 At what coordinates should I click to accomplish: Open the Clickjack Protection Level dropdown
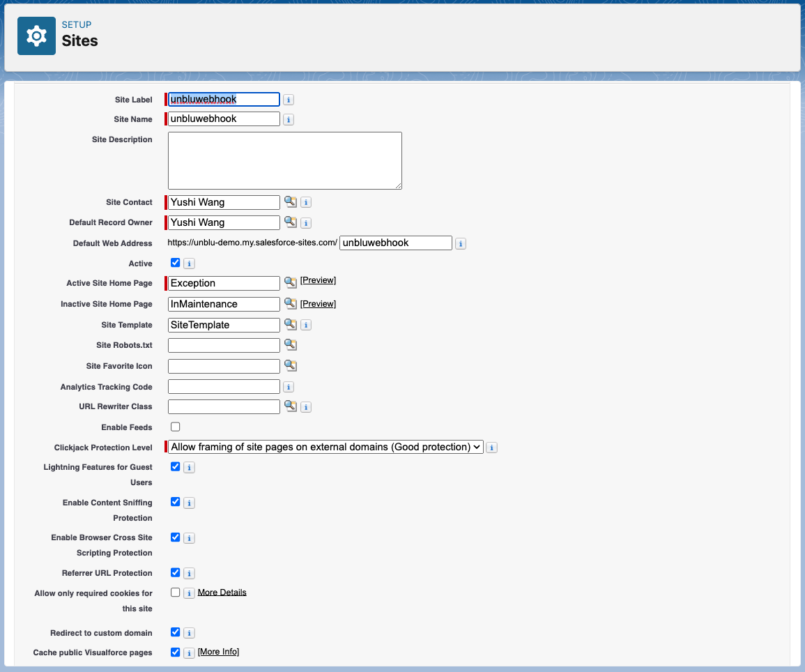pos(325,447)
